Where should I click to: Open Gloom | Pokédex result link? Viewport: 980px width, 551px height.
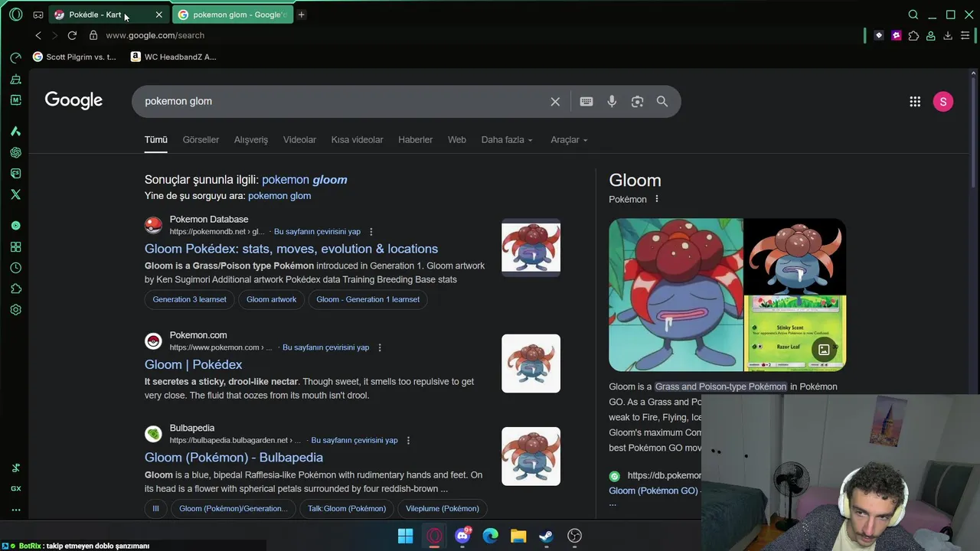(193, 364)
